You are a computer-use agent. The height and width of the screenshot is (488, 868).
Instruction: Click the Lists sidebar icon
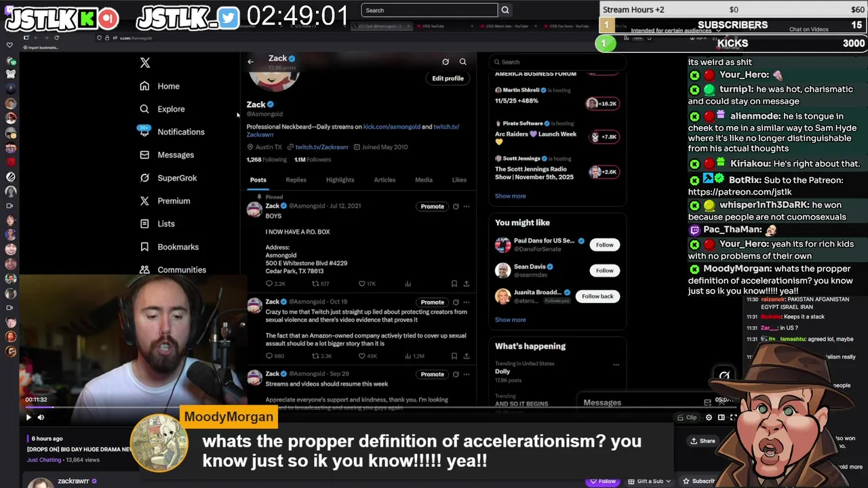coord(144,224)
